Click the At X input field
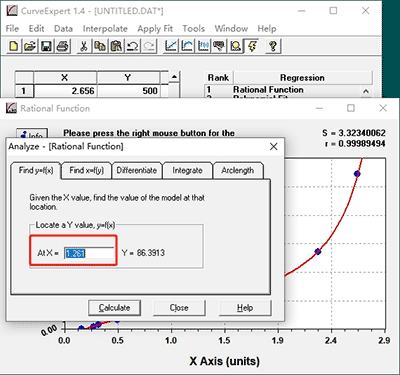The height and width of the screenshot is (375, 400). 89,253
